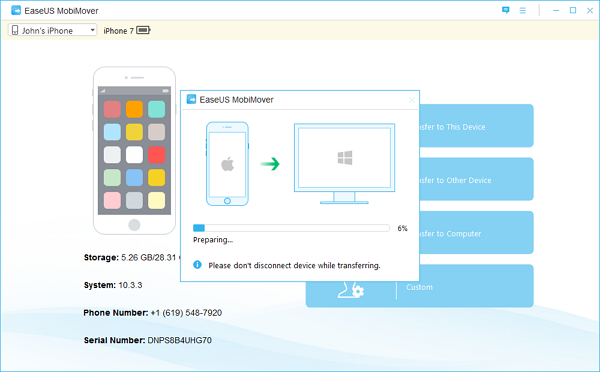
Task: Click the transfer progress bar
Action: (291, 228)
